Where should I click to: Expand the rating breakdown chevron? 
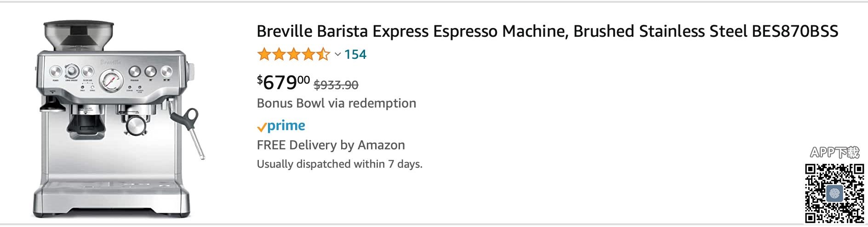click(337, 55)
